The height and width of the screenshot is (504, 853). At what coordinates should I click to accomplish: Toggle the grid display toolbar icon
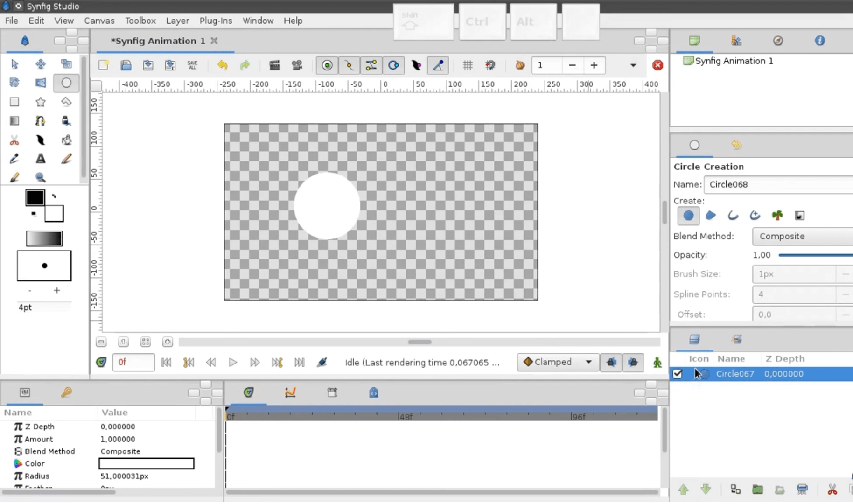(468, 65)
